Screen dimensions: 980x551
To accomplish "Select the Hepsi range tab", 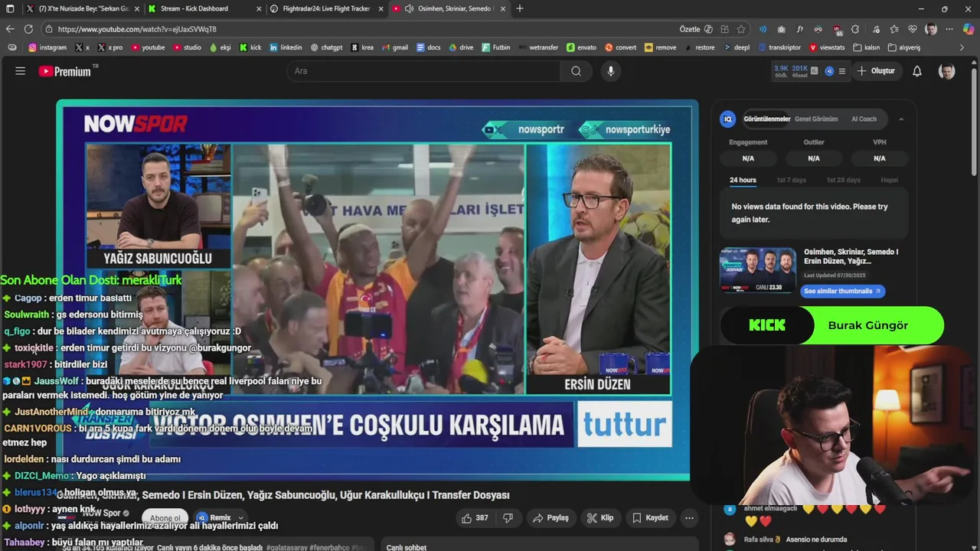I will [889, 181].
